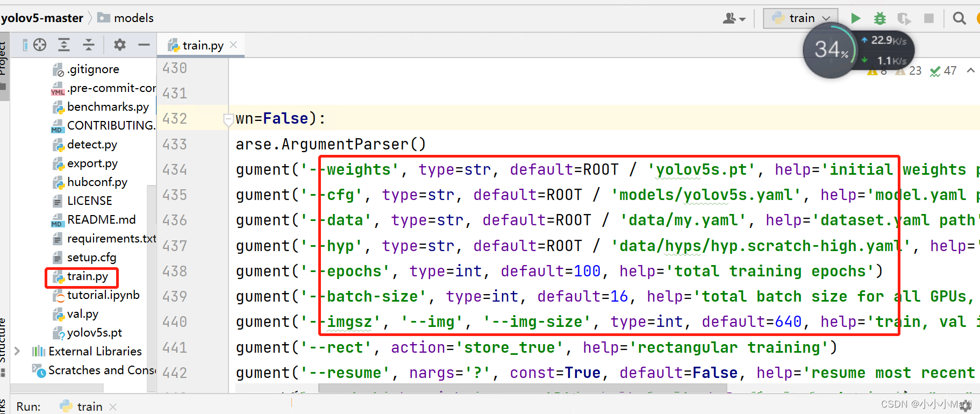Select train.py in project tree
Screen dimensions: 980x414
tap(81, 276)
